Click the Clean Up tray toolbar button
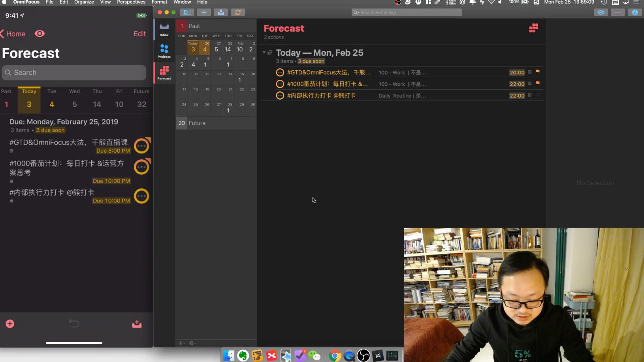The height and width of the screenshot is (362, 644). pyautogui.click(x=221, y=12)
